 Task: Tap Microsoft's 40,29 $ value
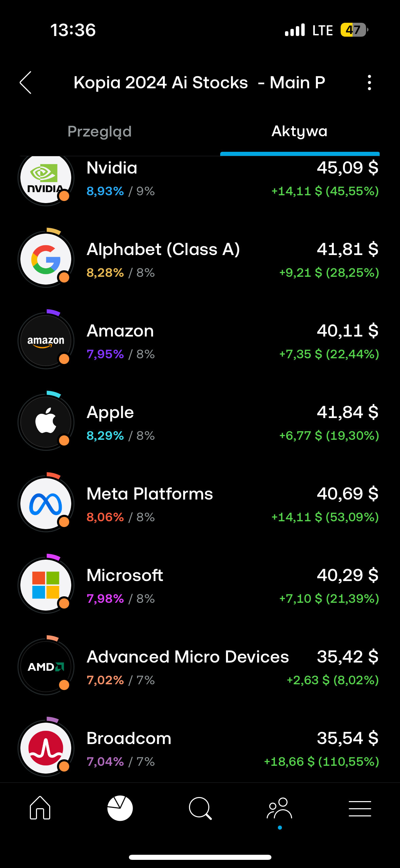pos(347,575)
